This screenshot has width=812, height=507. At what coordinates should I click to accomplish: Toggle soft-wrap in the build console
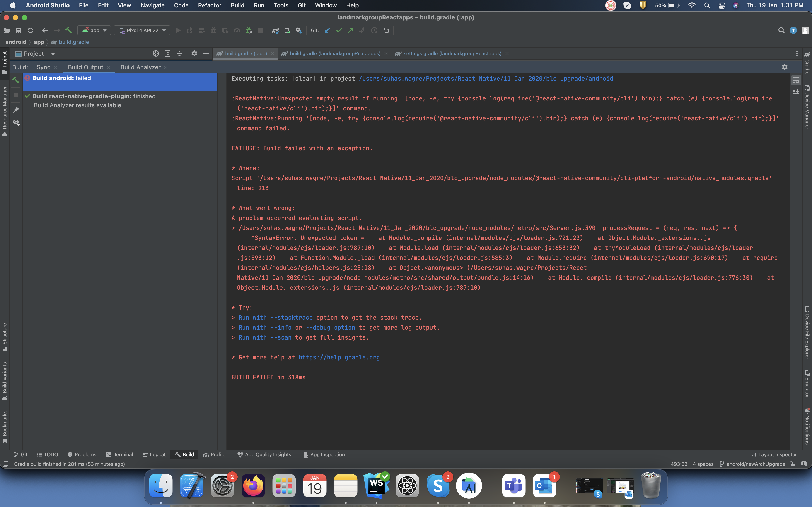pyautogui.click(x=797, y=80)
